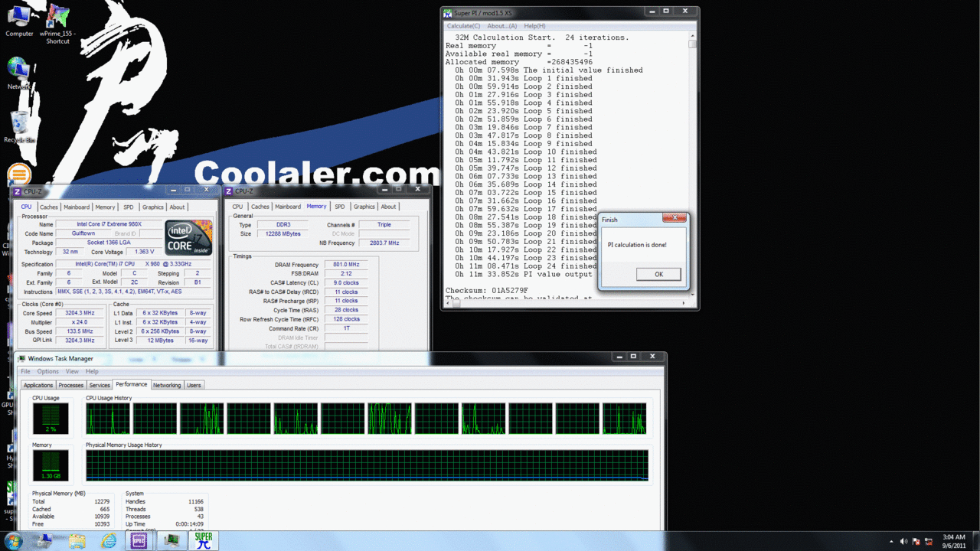Click the Super PI title bar icon

[x=448, y=12]
